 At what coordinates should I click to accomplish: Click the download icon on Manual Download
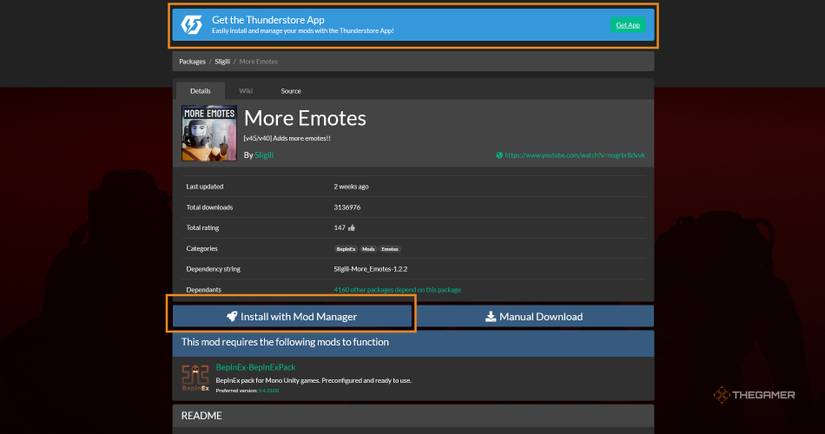coord(490,316)
